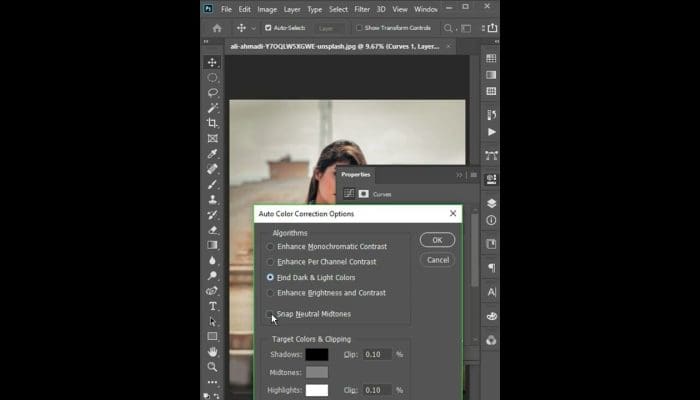The image size is (700, 400).
Task: Click the Home icon in the options bar
Action: pos(217,28)
